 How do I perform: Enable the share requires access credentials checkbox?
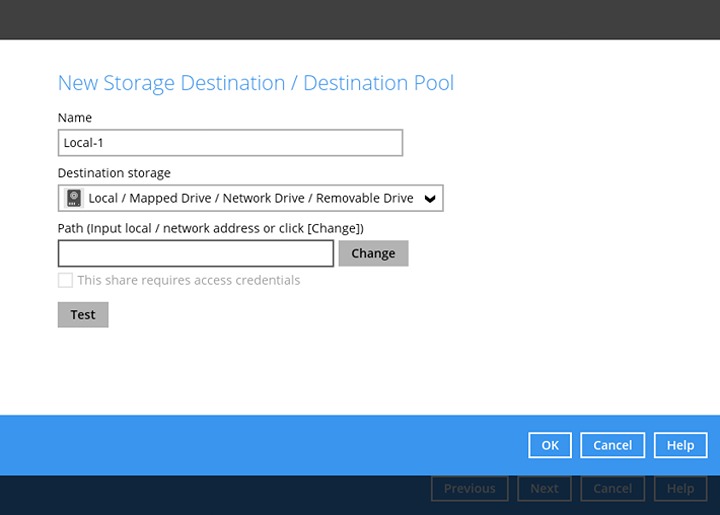[x=65, y=280]
